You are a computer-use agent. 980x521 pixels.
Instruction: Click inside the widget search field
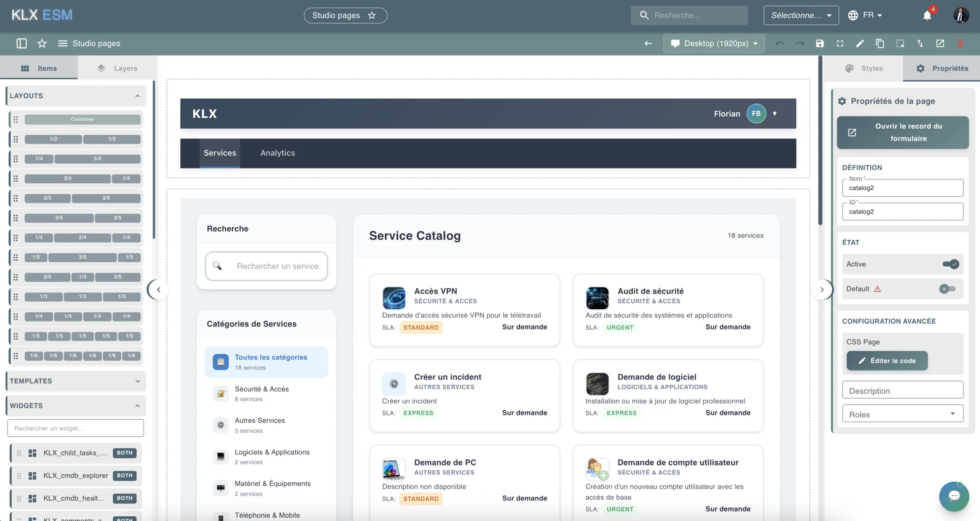75,428
